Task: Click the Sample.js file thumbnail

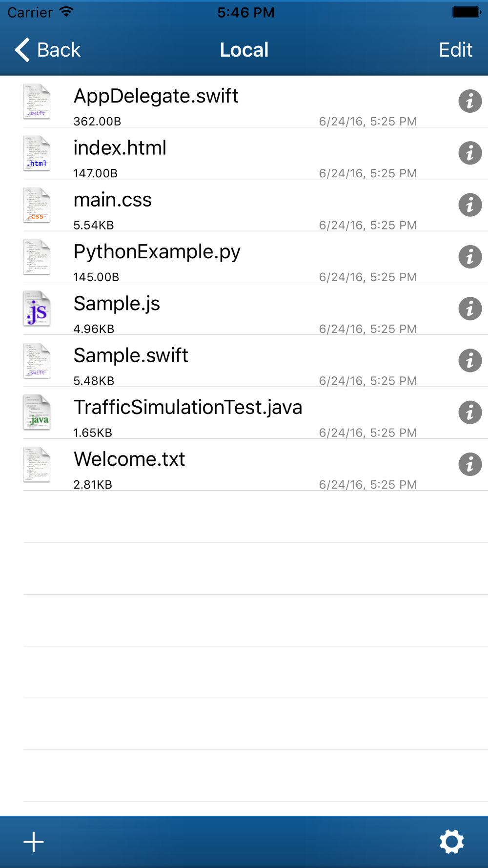Action: click(37, 309)
